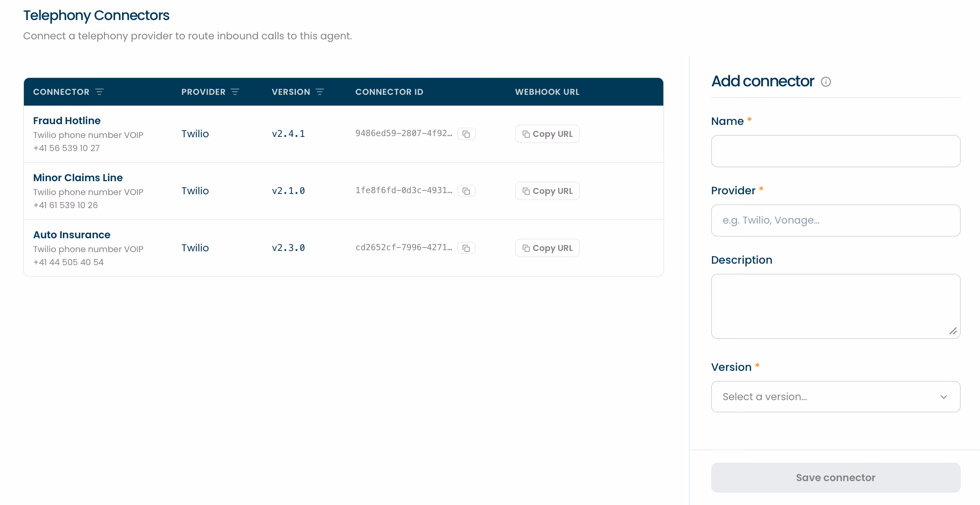Click phone number +41 61 539 10 26
Image resolution: width=980 pixels, height=505 pixels.
65,205
